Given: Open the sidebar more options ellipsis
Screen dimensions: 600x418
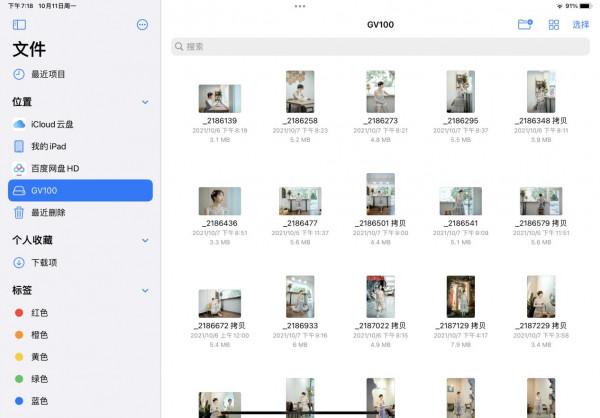Looking at the screenshot, I should [x=142, y=24].
